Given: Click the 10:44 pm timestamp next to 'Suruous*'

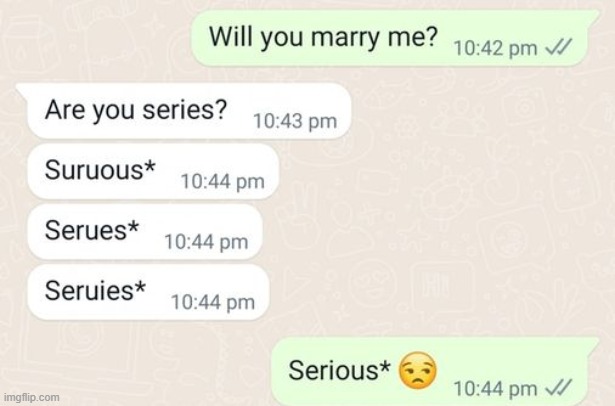Looking at the screenshot, I should pyautogui.click(x=222, y=182).
